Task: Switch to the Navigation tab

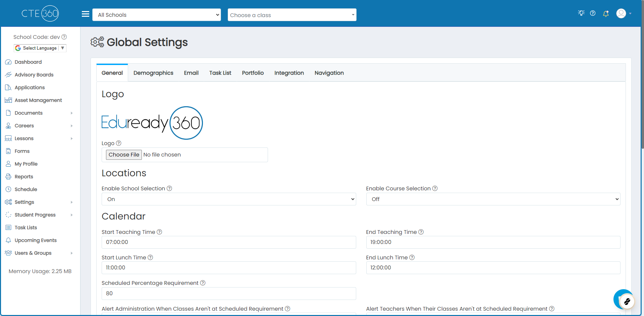Action: 329,73
